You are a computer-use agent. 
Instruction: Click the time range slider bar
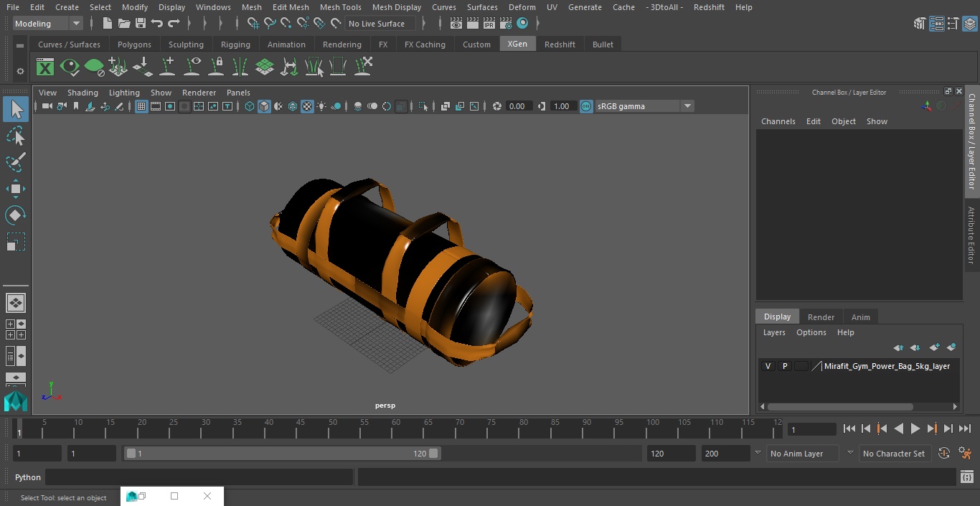point(283,454)
